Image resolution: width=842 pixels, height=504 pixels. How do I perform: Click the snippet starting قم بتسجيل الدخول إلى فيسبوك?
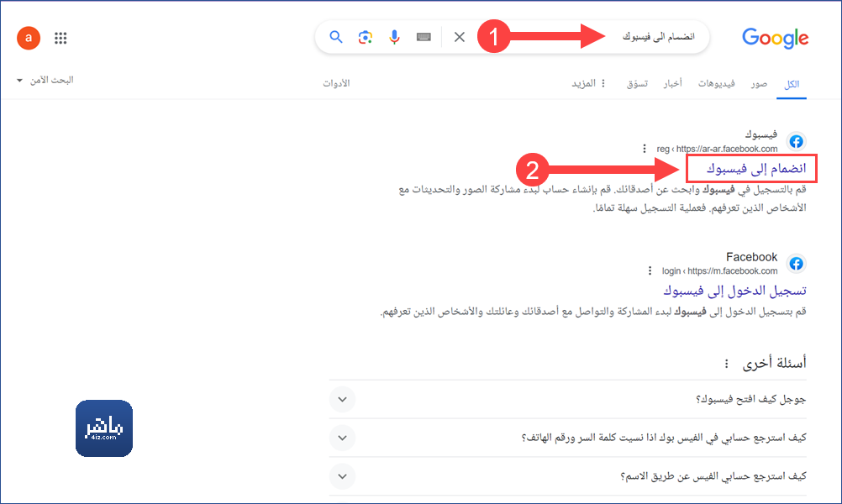point(593,312)
